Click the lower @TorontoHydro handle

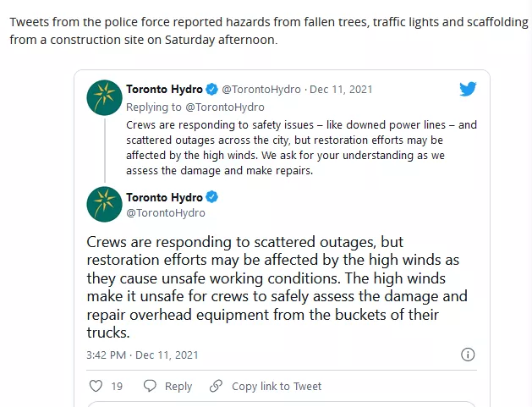pyautogui.click(x=166, y=213)
